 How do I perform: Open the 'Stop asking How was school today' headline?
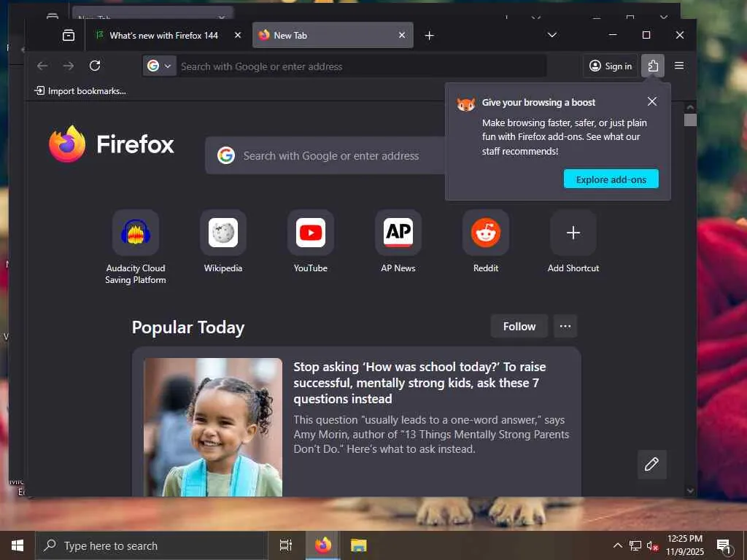(x=419, y=383)
